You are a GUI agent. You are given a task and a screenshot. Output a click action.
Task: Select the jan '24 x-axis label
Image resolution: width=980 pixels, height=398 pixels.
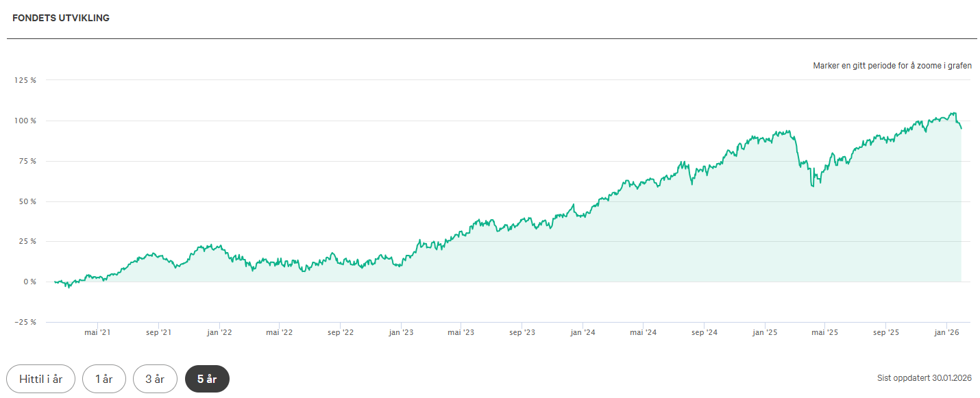(583, 332)
